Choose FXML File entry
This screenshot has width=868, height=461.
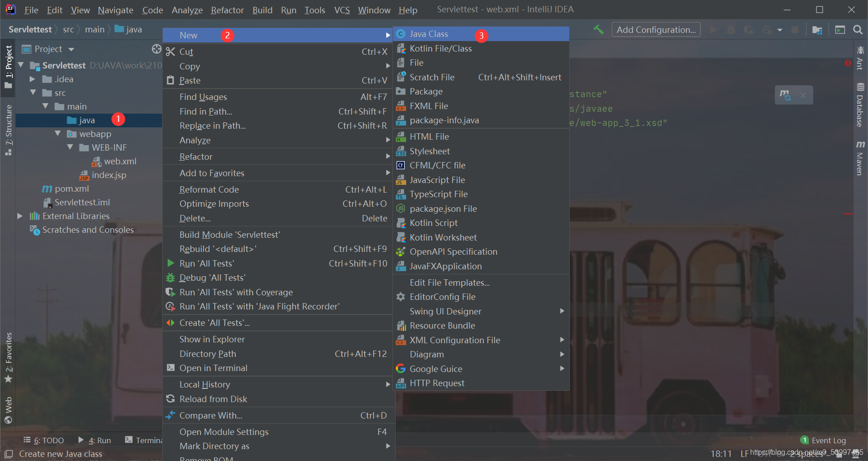click(x=481, y=106)
